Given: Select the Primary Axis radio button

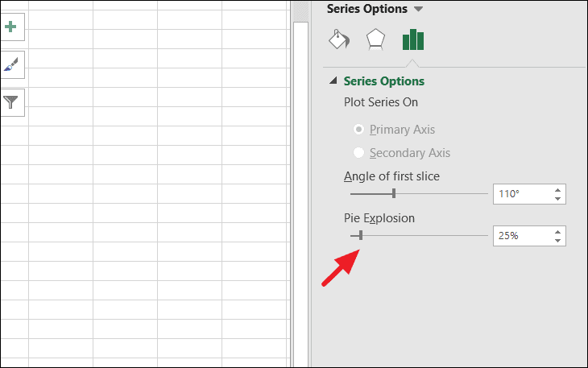Looking at the screenshot, I should point(358,130).
